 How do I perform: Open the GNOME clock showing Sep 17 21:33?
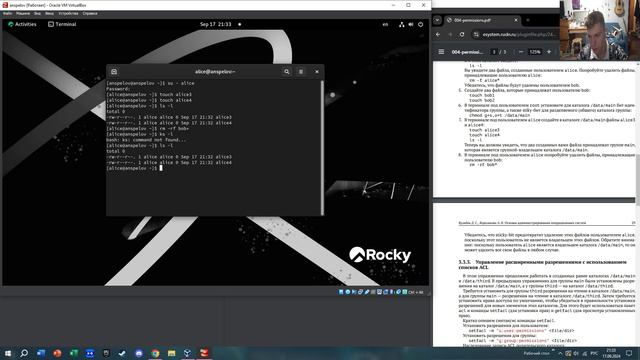216,24
